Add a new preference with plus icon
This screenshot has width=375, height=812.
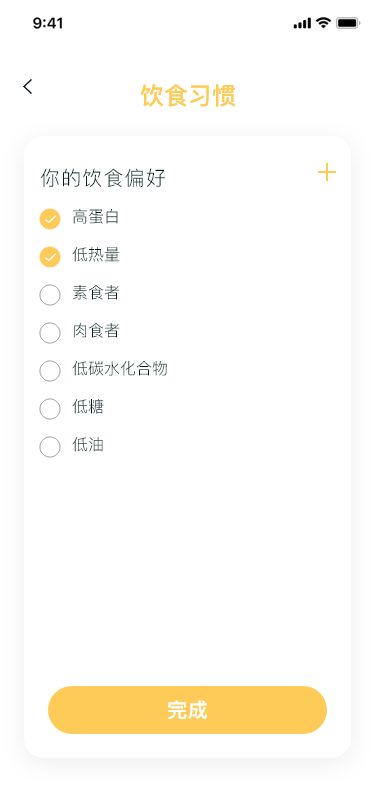click(327, 172)
